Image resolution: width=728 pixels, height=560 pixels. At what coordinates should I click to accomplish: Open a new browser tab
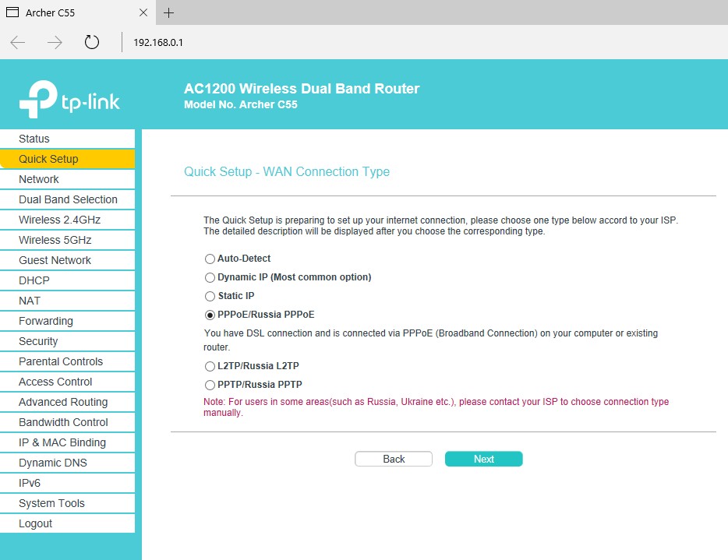click(168, 12)
